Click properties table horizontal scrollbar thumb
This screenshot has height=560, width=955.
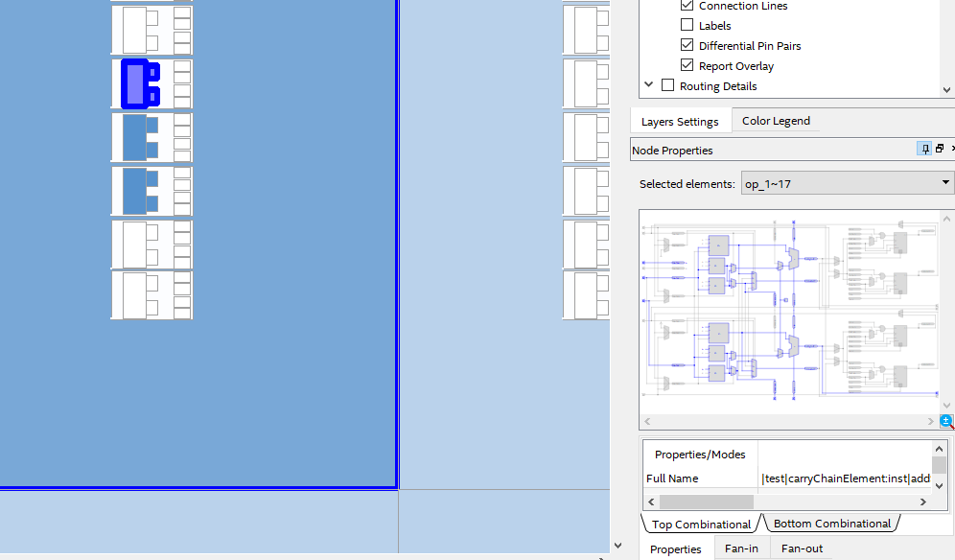[x=707, y=502]
